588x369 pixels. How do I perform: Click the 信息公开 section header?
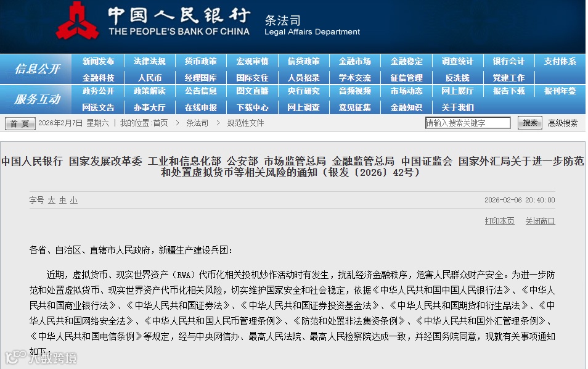pyautogui.click(x=37, y=68)
